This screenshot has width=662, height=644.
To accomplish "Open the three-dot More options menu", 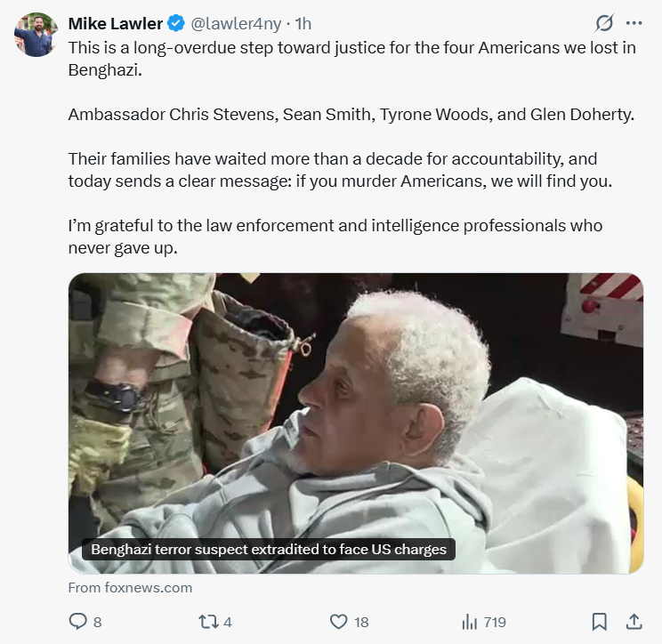I will tap(634, 23).
